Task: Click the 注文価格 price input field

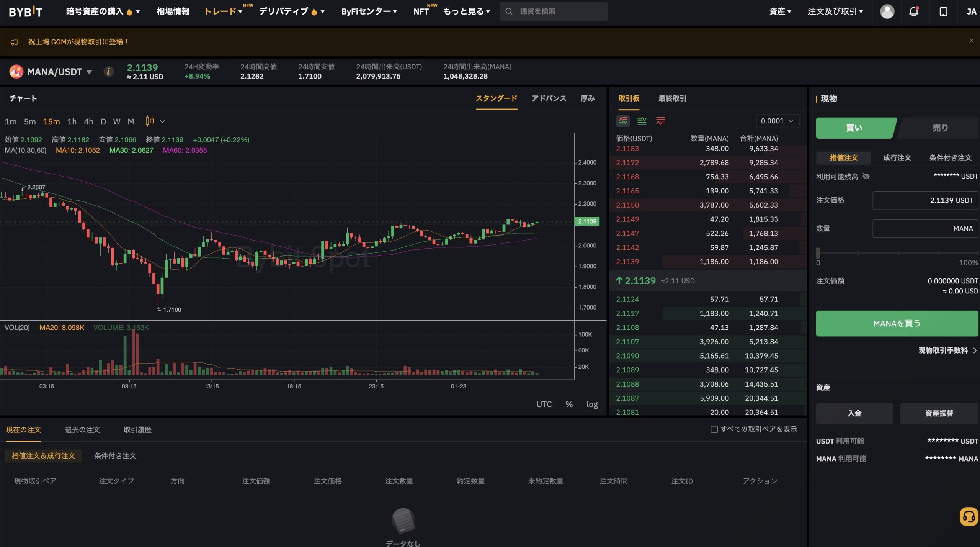Action: pyautogui.click(x=925, y=200)
